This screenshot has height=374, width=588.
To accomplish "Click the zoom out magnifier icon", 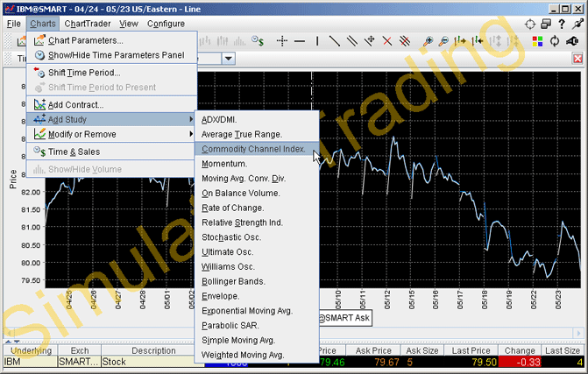I will pos(443,41).
